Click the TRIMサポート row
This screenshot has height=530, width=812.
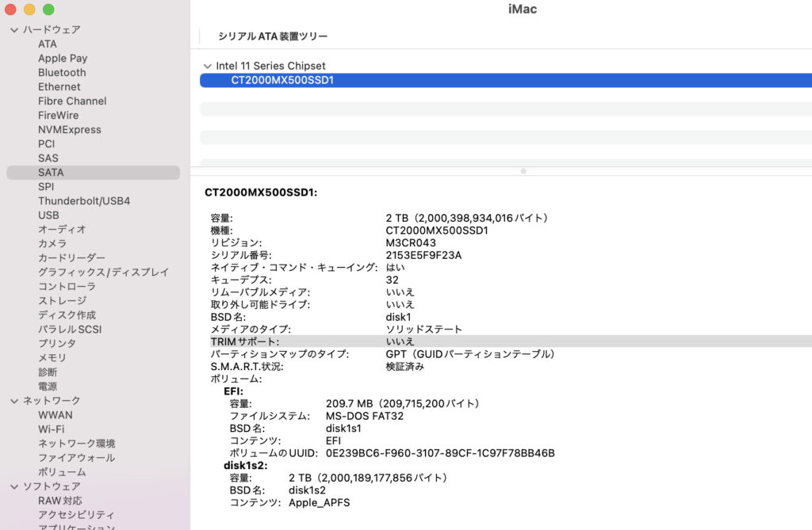[x=511, y=341]
